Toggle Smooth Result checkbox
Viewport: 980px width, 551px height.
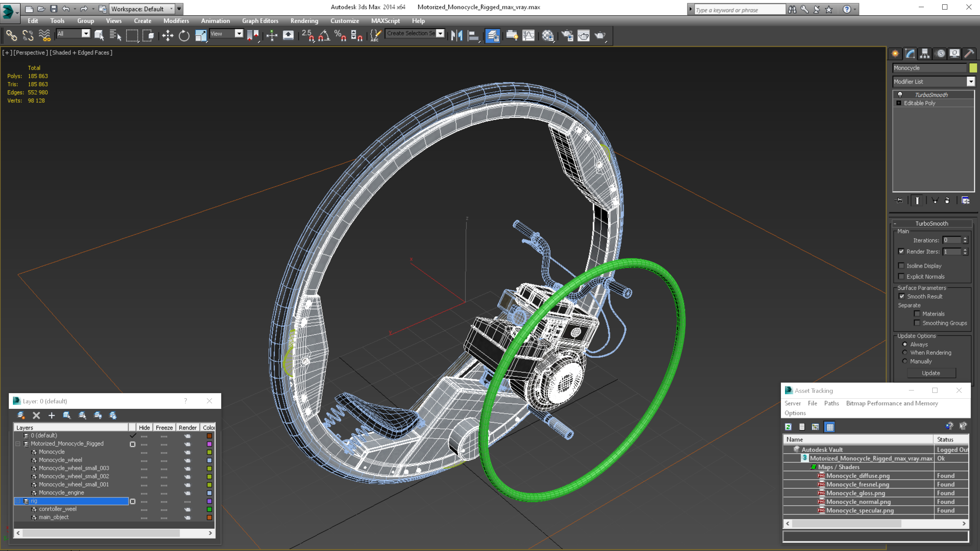coord(901,296)
